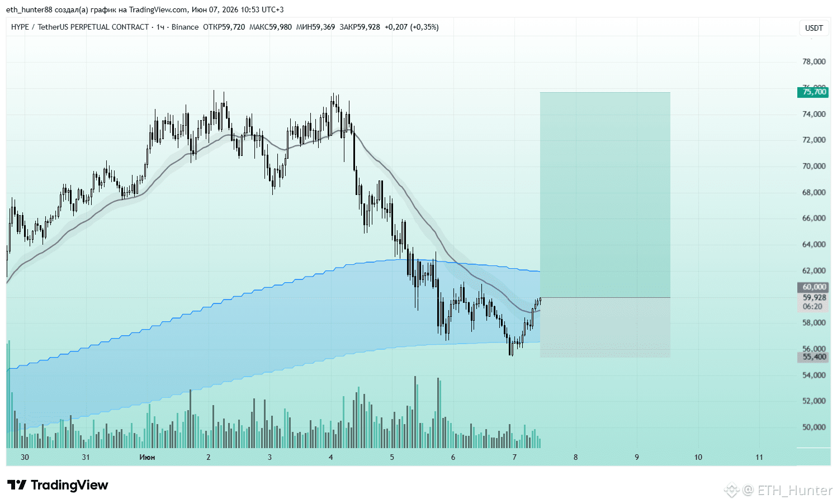
Task: Click the 52,000 price axis label
Action: pyautogui.click(x=814, y=401)
